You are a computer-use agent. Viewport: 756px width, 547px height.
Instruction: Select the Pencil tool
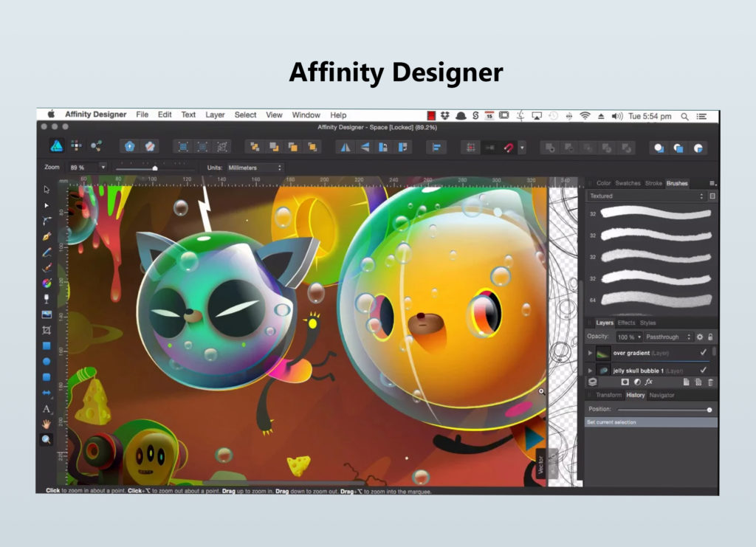(x=47, y=252)
